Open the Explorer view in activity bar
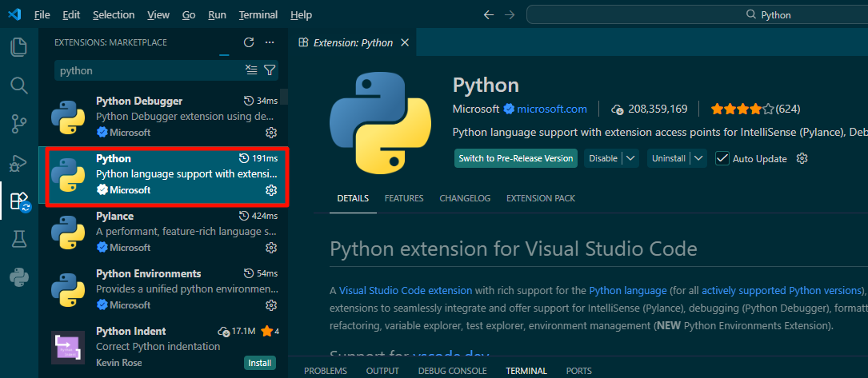The image size is (868, 378). point(19,47)
